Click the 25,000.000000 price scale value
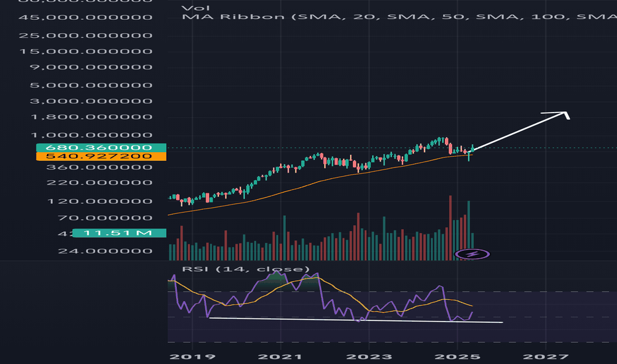Screen dimensions: 617x364 (86, 36)
